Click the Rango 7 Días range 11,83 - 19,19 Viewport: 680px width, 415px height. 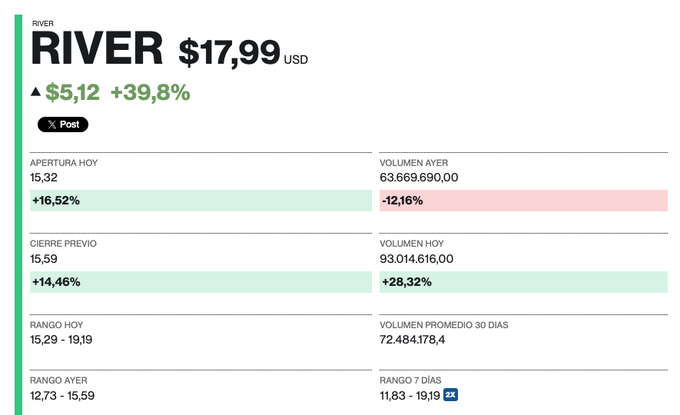[410, 395]
